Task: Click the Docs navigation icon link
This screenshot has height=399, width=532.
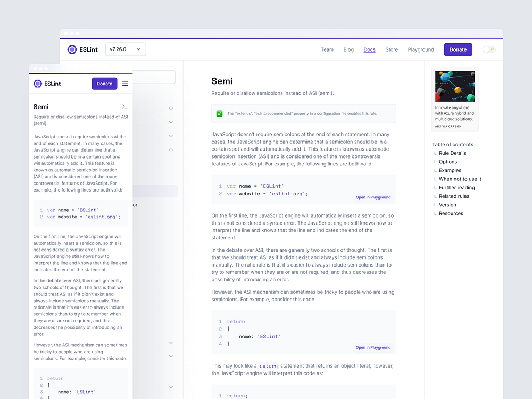Action: 369,49
